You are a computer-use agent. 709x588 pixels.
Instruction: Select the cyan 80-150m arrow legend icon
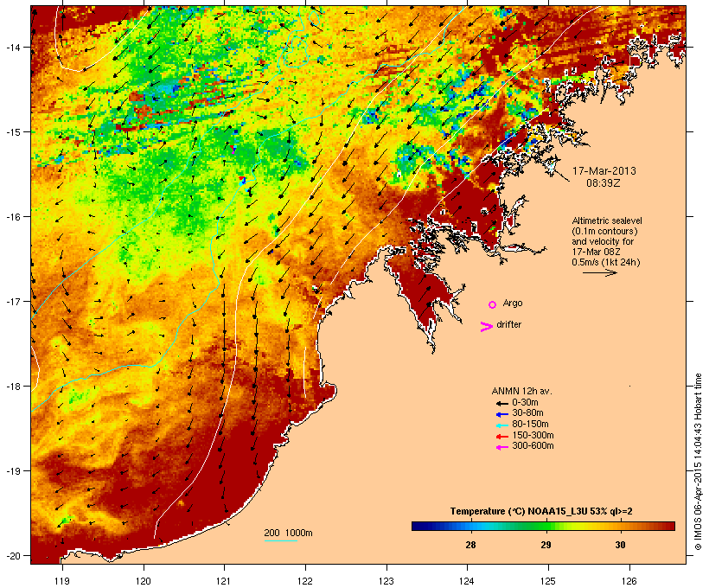[501, 424]
